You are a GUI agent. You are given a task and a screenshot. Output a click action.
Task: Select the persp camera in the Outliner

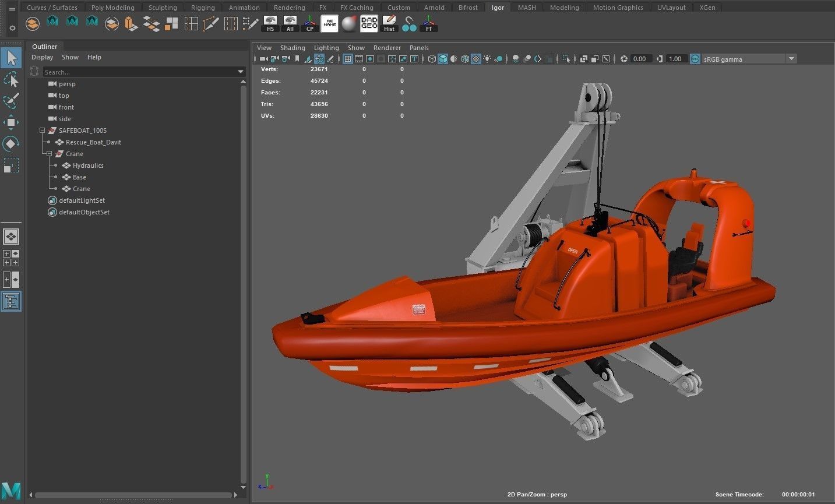click(x=67, y=84)
